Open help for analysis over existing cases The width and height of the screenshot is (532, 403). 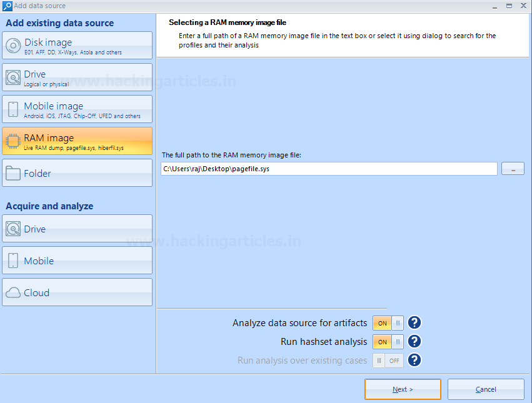click(x=414, y=361)
